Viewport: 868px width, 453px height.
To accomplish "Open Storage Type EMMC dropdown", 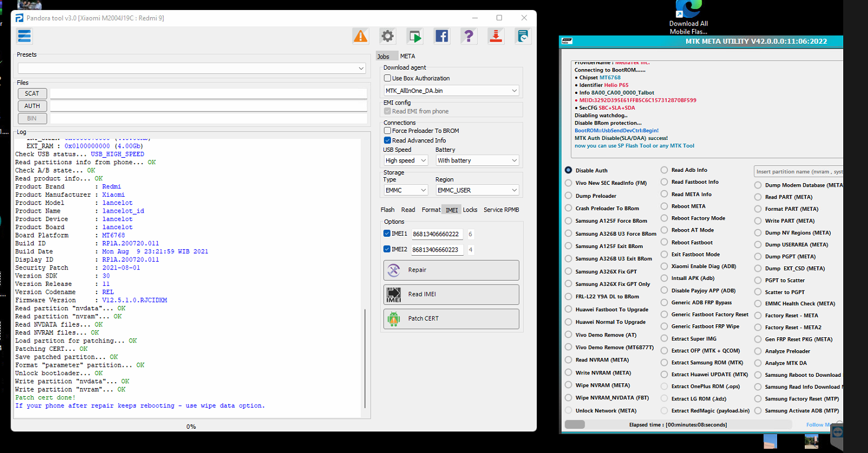I will pyautogui.click(x=405, y=190).
